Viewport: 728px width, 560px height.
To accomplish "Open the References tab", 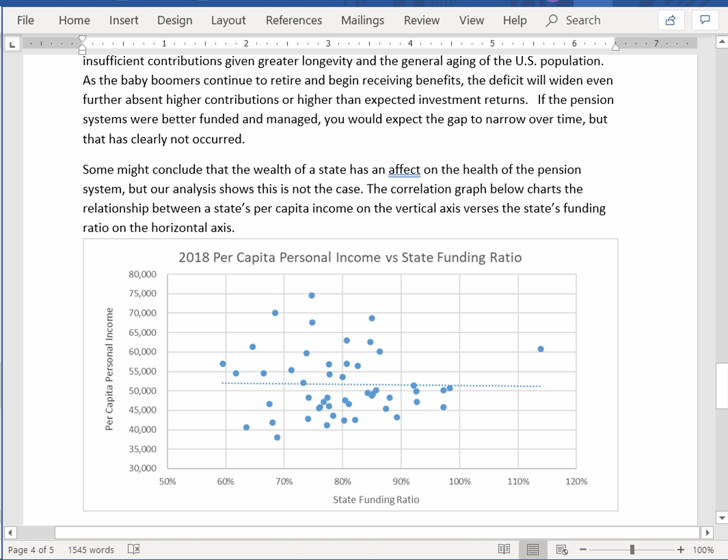I will (293, 21).
